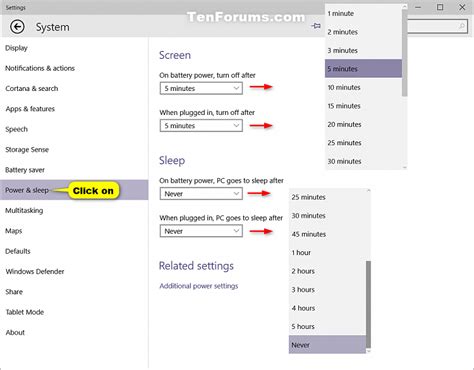Click scroll-down arrow of screen time list

(405, 167)
